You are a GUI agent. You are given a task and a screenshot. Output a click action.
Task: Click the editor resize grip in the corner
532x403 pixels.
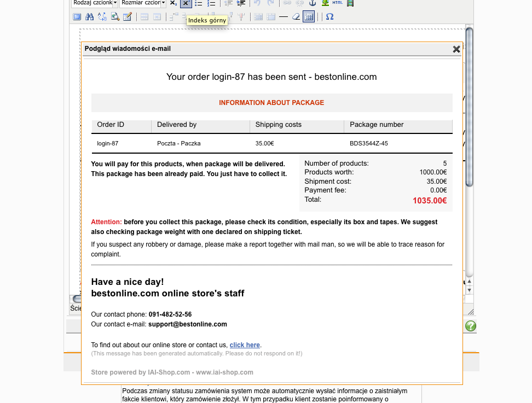pyautogui.click(x=471, y=312)
